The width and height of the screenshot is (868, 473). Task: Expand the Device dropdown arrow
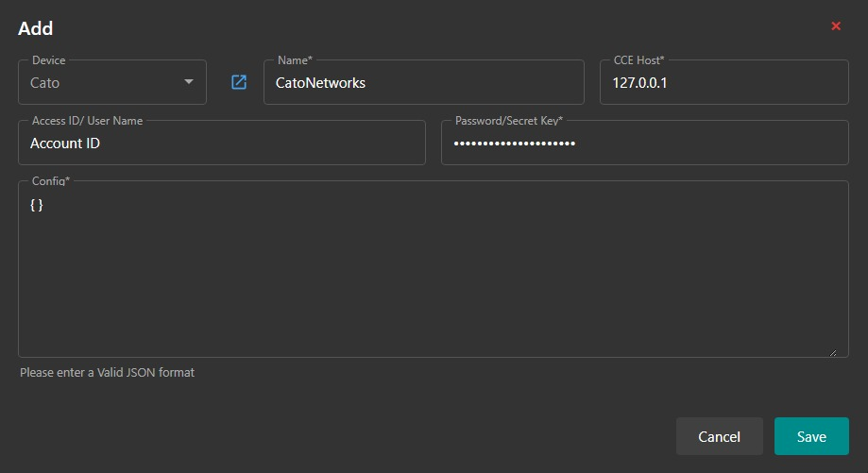[x=189, y=82]
